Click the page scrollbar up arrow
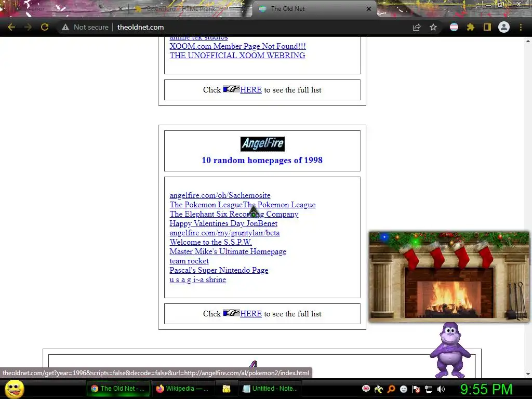532x399 pixels. [528, 41]
